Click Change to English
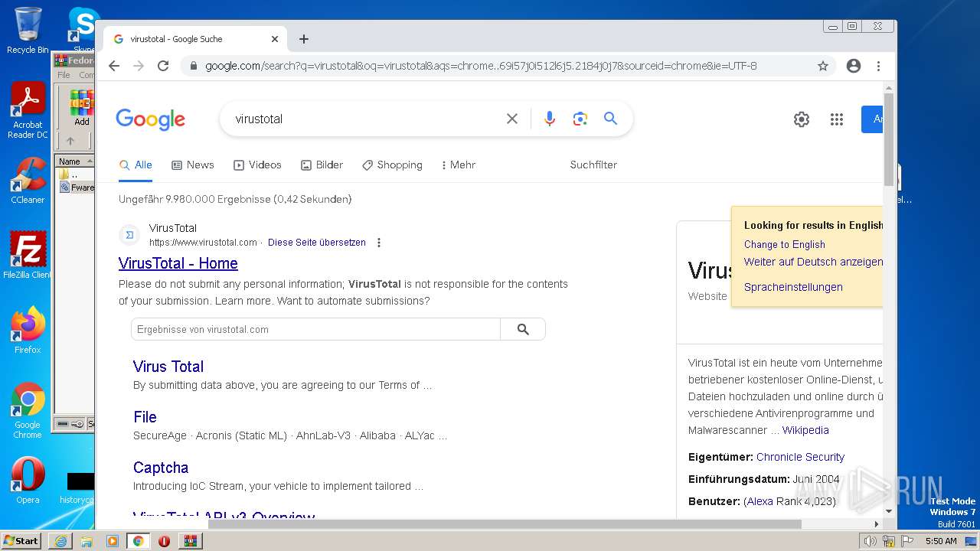980x551 pixels. (x=785, y=245)
